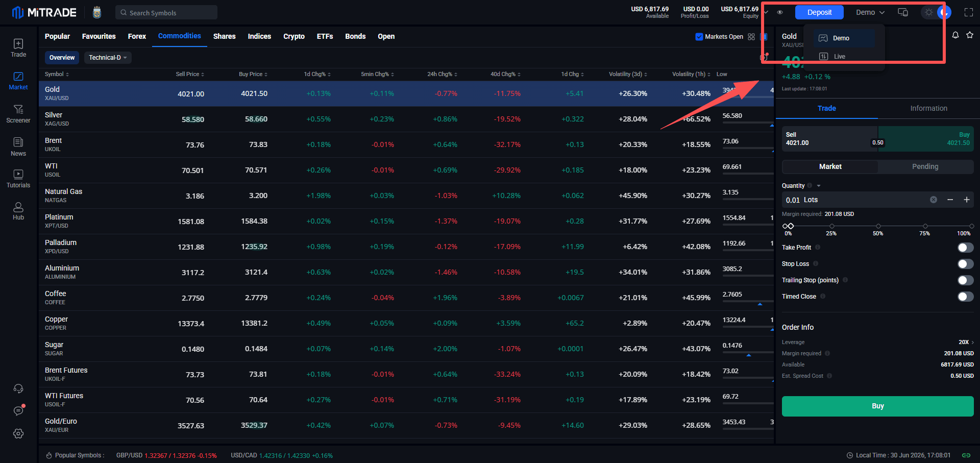Open the Favourites tab

pos(99,36)
